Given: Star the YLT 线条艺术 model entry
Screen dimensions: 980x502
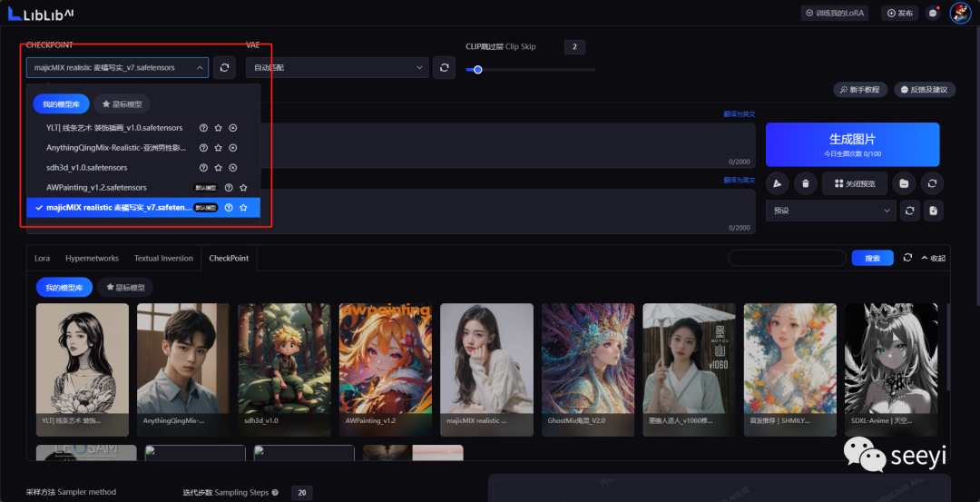Looking at the screenshot, I should [x=219, y=128].
